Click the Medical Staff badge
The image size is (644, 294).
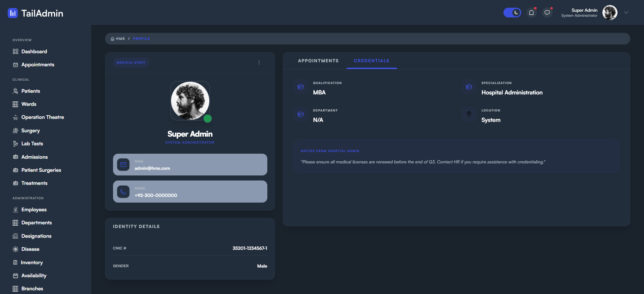(x=131, y=63)
